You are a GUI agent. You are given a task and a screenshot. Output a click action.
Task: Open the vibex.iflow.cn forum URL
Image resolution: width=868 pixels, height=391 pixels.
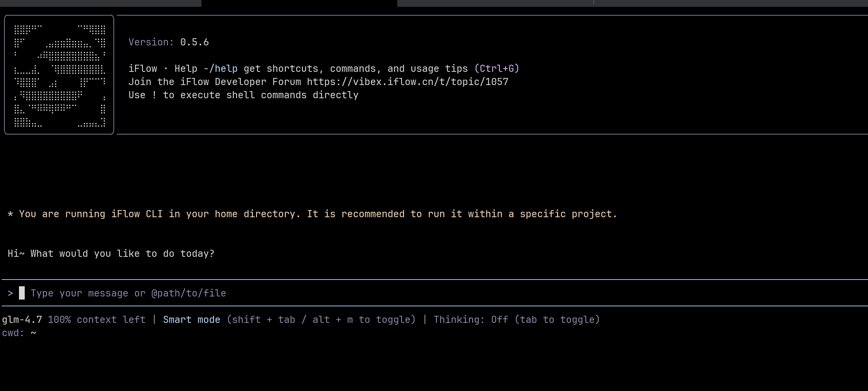point(407,82)
